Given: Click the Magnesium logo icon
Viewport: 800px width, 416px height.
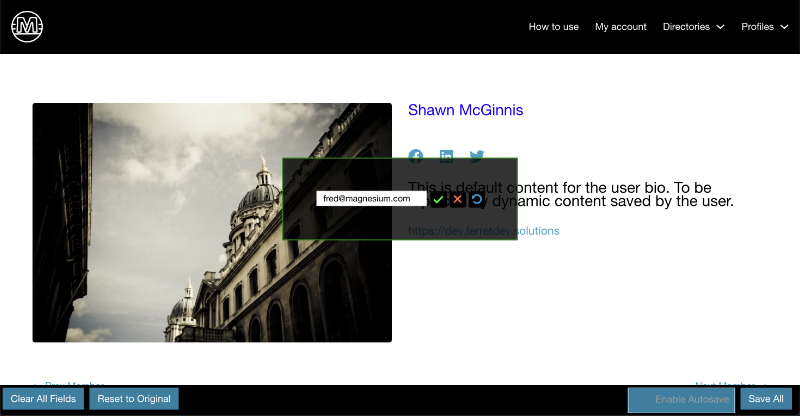Looking at the screenshot, I should pos(27,27).
